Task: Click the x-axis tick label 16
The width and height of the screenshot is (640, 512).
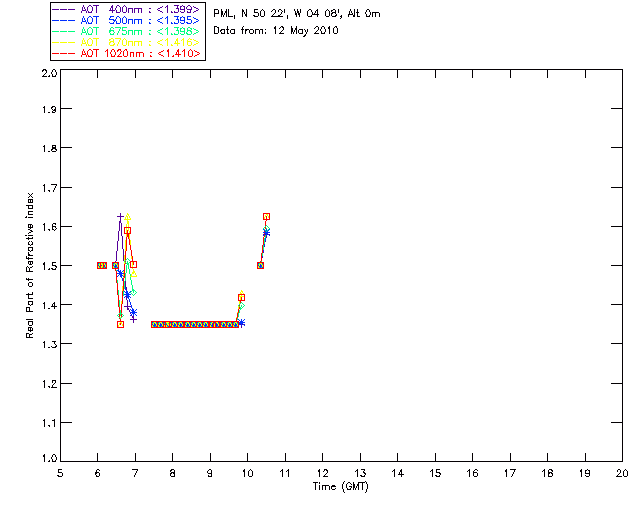Action: point(473,473)
